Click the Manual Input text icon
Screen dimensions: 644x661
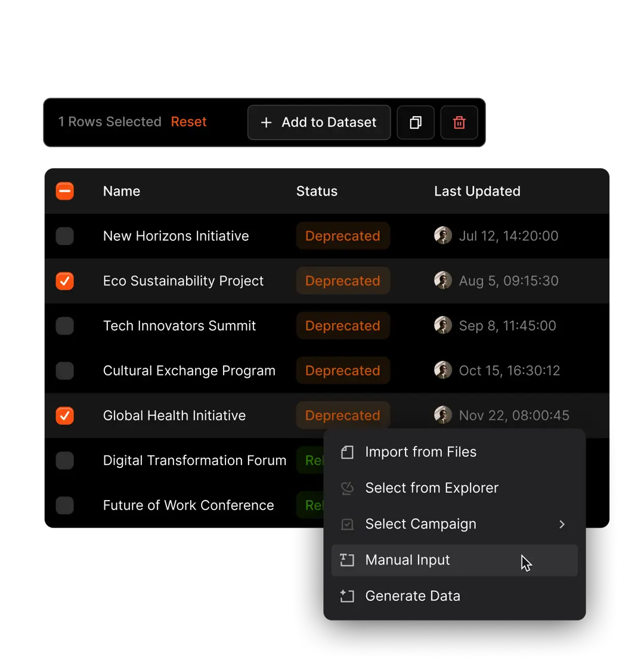click(347, 560)
